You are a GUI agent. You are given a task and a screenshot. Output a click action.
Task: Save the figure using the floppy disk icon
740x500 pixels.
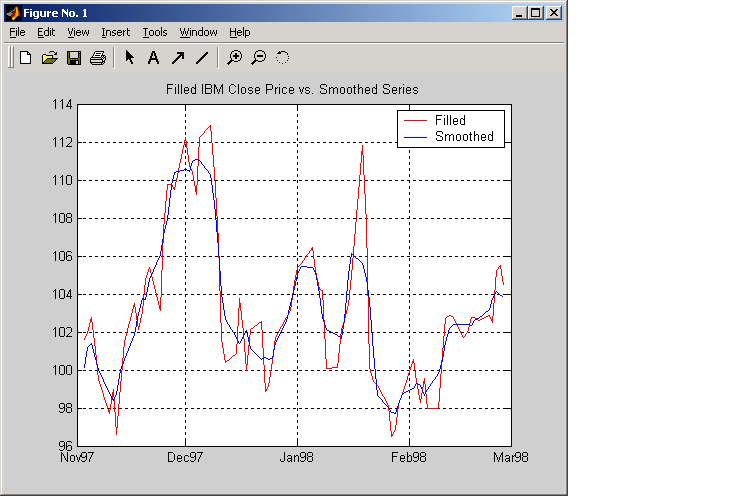[x=73, y=58]
